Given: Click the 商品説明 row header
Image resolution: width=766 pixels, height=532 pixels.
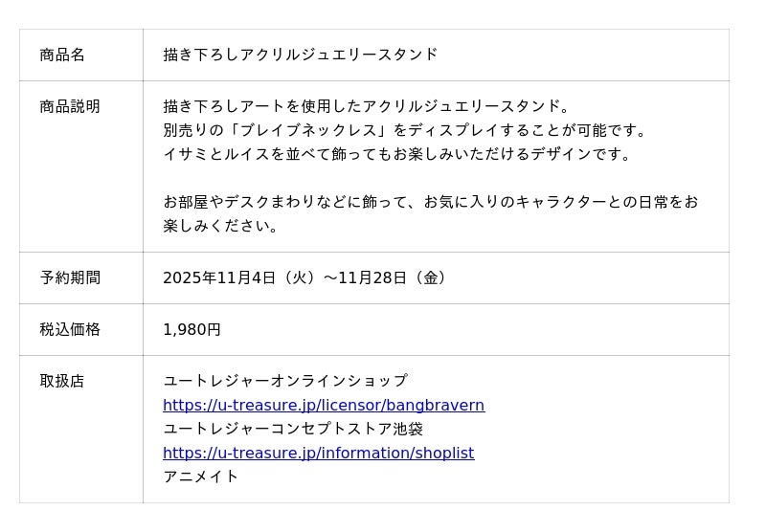Looking at the screenshot, I should pos(70,107).
